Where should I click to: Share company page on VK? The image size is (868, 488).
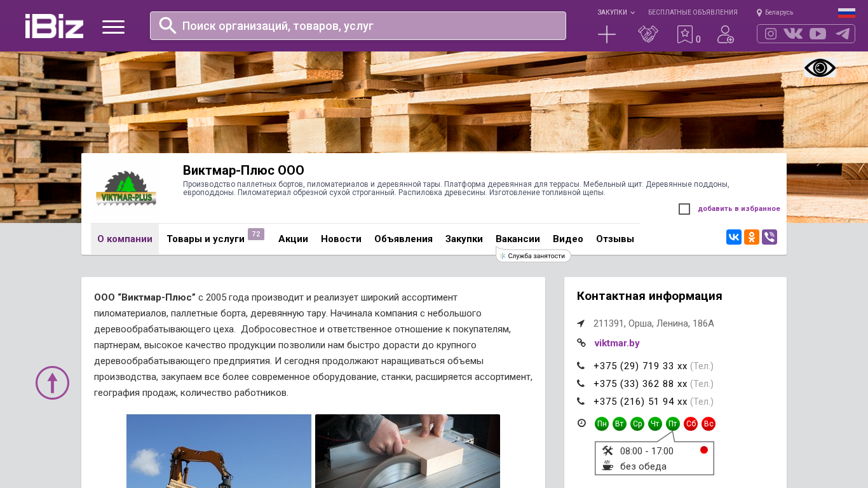(x=734, y=237)
